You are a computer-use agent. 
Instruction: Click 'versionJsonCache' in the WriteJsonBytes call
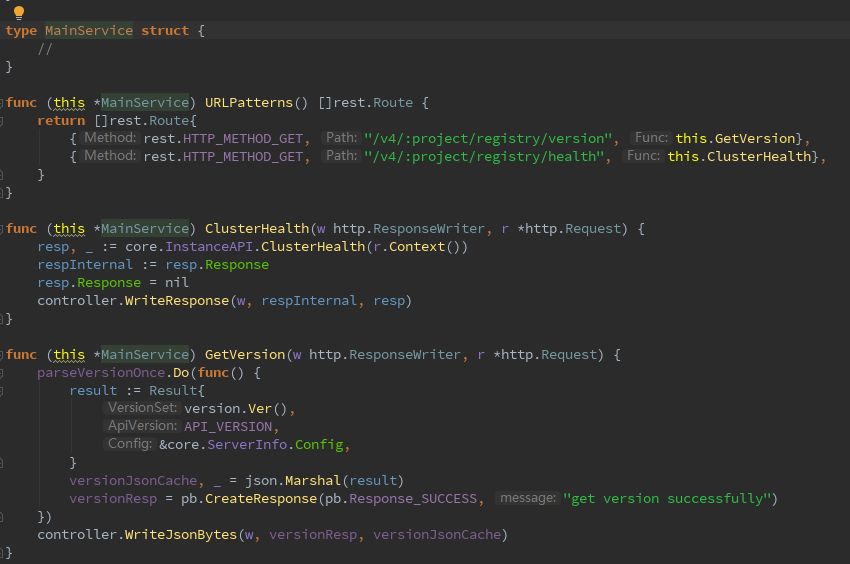436,535
